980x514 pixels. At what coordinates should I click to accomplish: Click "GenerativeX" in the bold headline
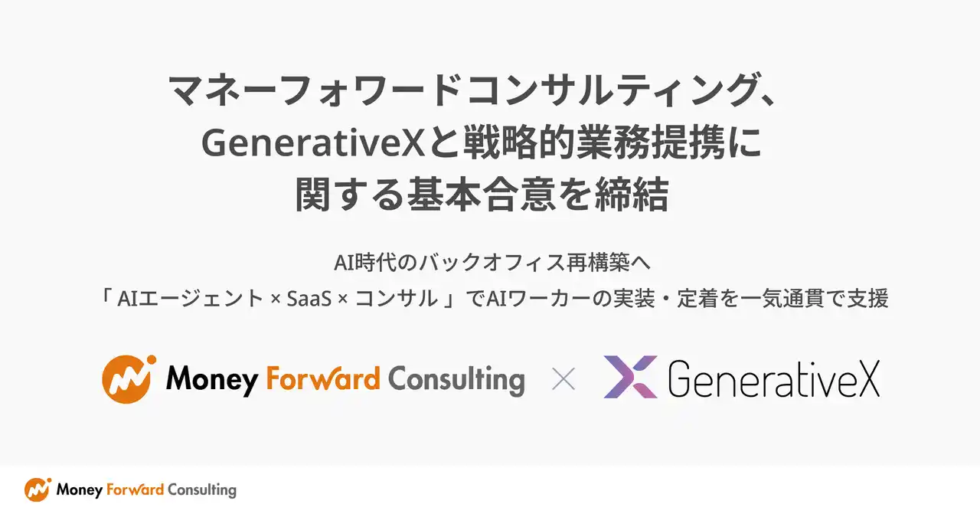pyautogui.click(x=313, y=144)
